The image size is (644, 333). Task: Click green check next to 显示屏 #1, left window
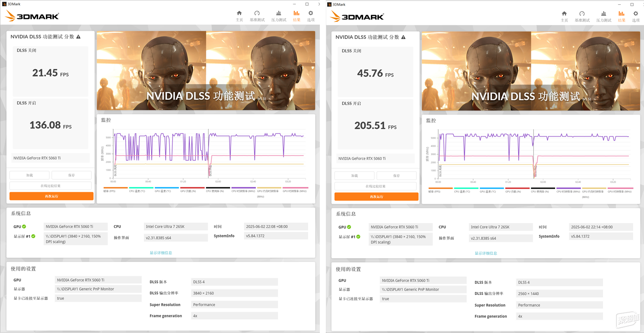coord(33,236)
